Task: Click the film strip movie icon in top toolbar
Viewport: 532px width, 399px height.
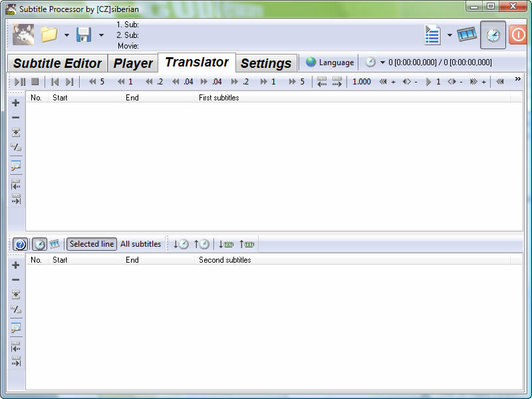Action: click(x=467, y=35)
